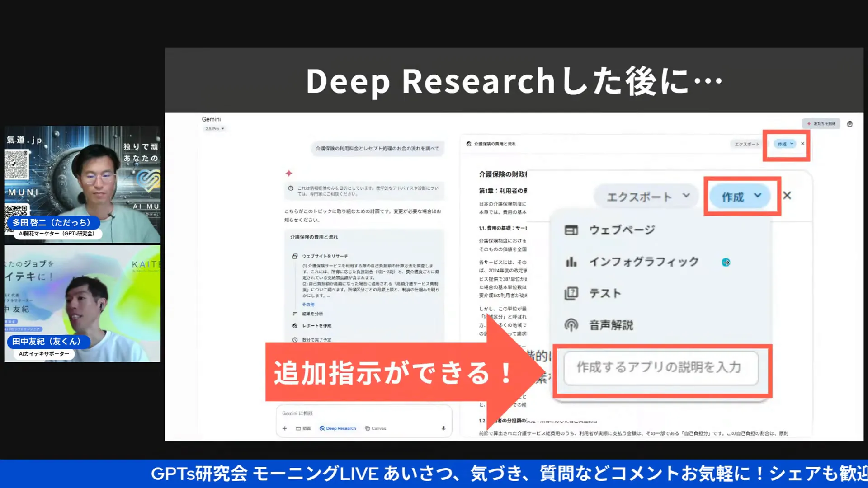Click the 結果を分析 step icon
Viewport: 868px width, 488px height.
point(295,314)
